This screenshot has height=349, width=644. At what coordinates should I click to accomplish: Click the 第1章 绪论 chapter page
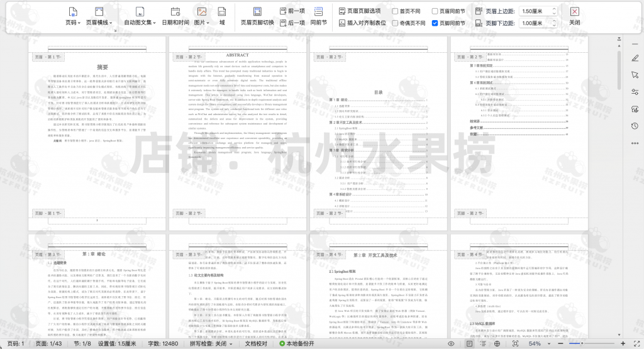tap(97, 286)
